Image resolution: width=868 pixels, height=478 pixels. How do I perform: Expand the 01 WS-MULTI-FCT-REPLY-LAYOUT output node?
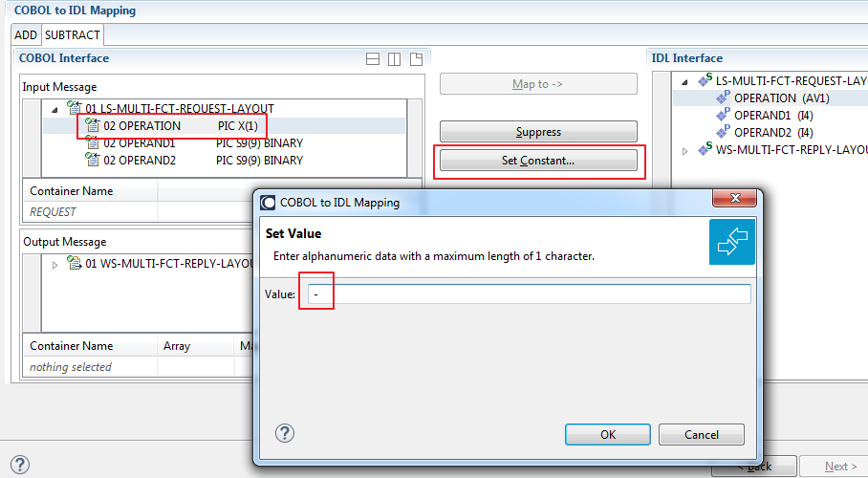pos(54,265)
